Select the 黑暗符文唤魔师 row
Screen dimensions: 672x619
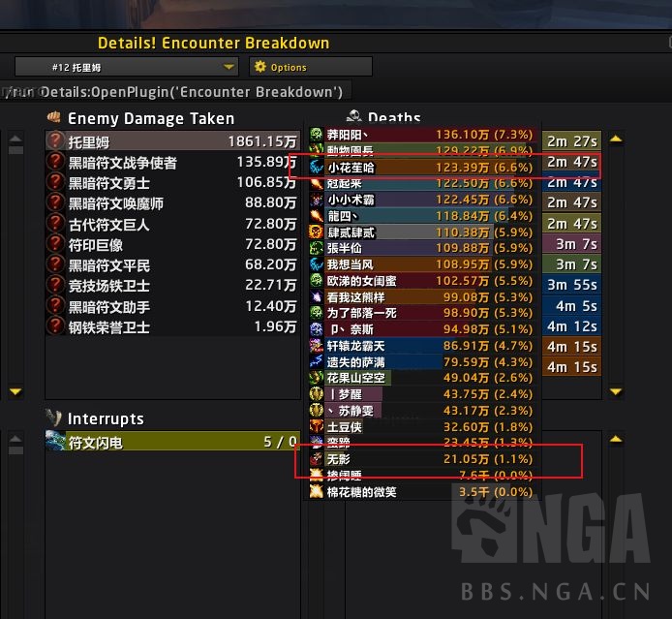172,203
